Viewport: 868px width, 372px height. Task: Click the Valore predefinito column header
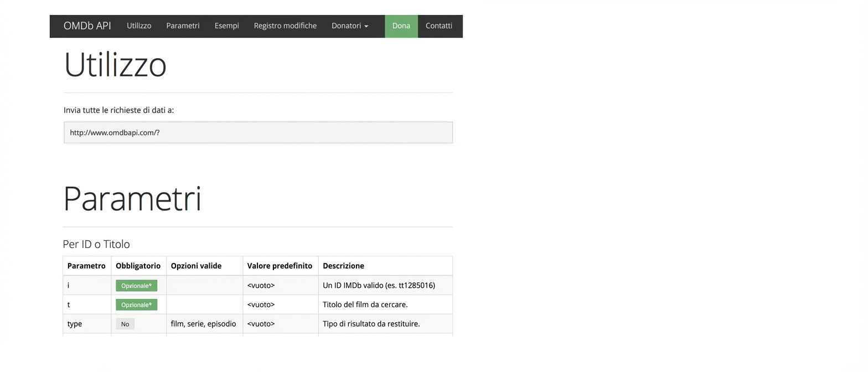(280, 266)
